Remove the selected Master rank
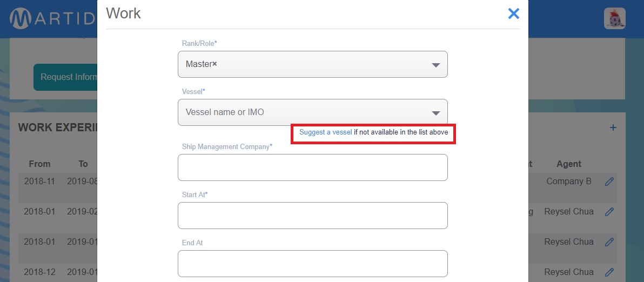This screenshot has height=282, width=644. pyautogui.click(x=214, y=64)
